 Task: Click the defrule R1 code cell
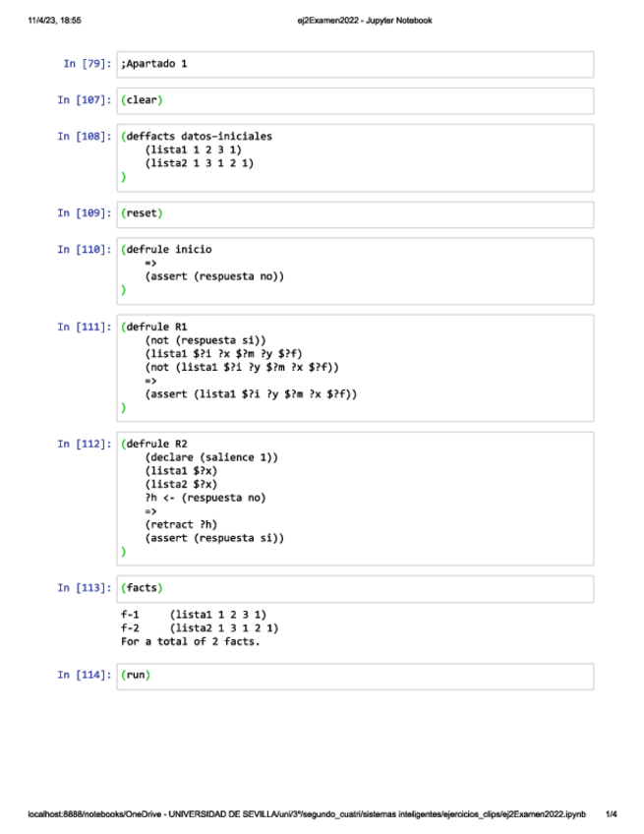[x=355, y=368]
